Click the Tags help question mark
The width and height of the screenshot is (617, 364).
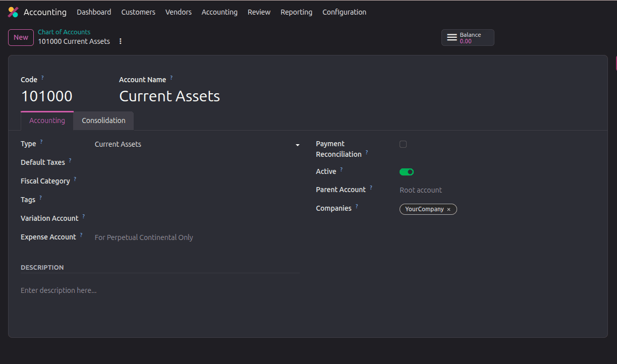[40, 198]
